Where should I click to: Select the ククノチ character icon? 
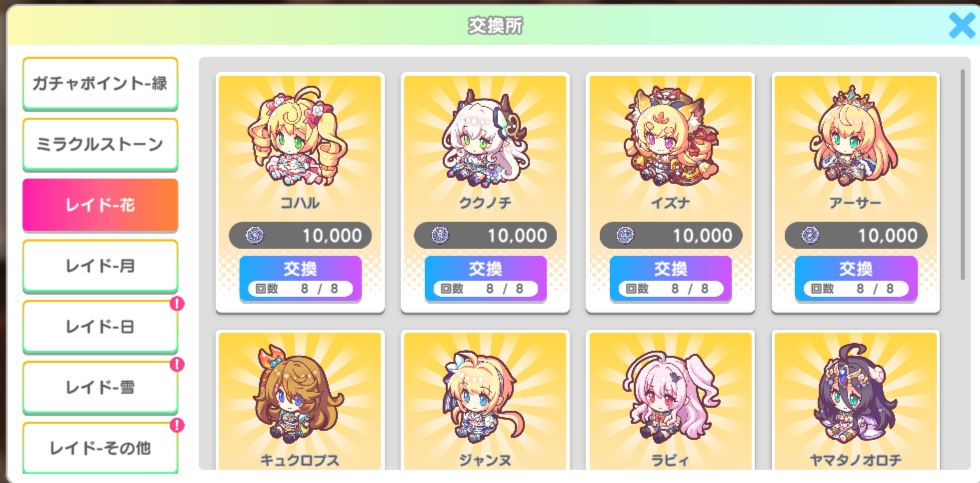click(484, 138)
